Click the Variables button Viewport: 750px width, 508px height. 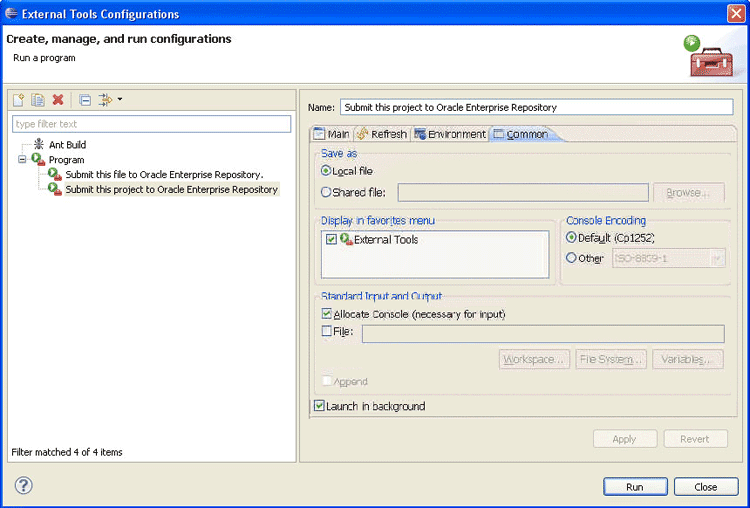coord(688,359)
